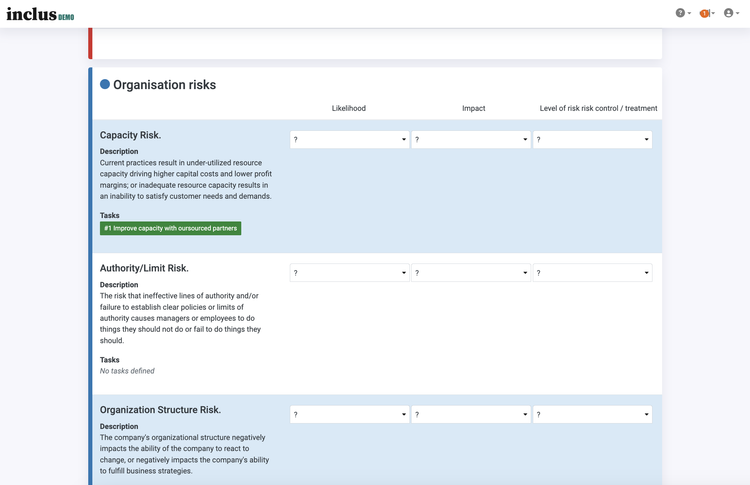Open Capacity Risk Likelihood dropdown
750x485 pixels.
350,139
